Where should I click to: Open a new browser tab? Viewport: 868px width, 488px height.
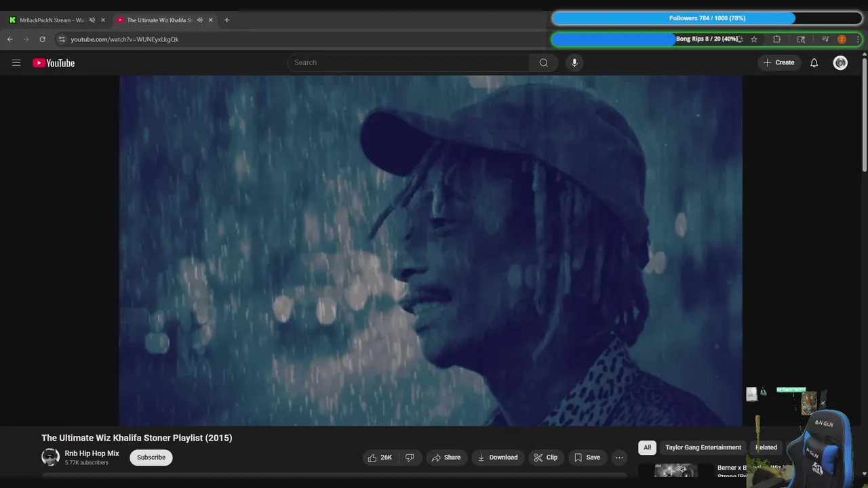coord(226,20)
